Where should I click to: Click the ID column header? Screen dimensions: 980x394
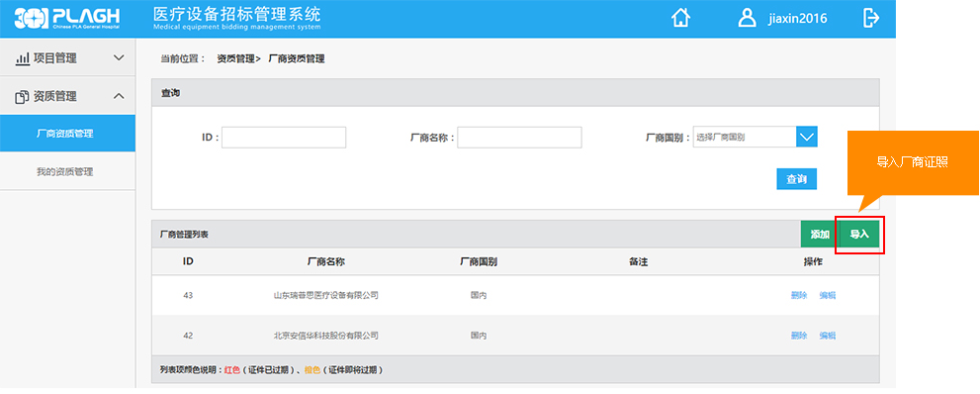click(x=188, y=261)
